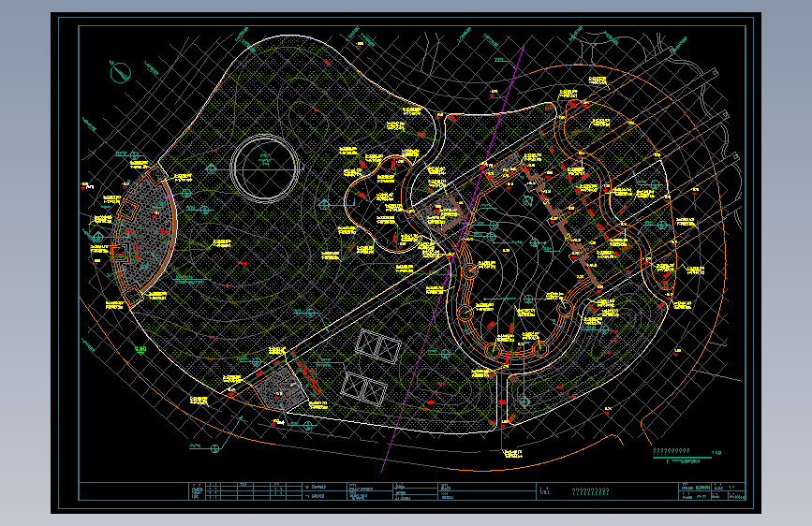Select the green scale bar line

682,457
